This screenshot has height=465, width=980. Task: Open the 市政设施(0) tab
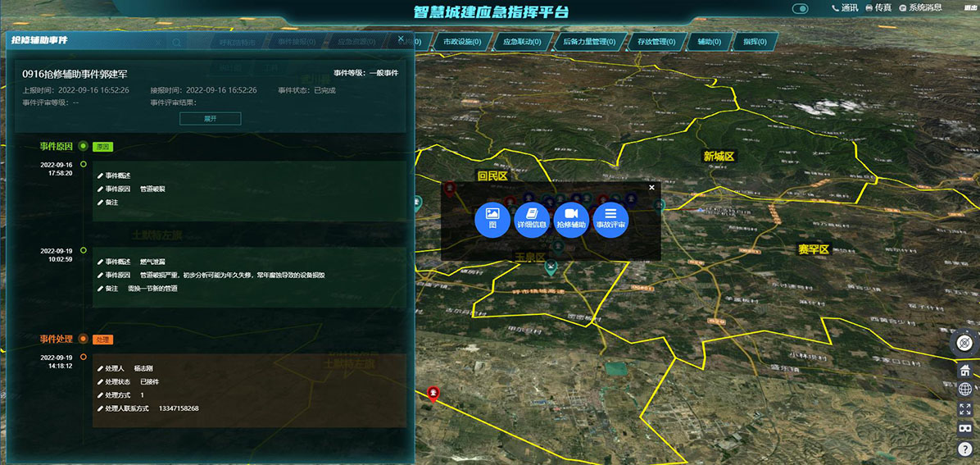(462, 42)
